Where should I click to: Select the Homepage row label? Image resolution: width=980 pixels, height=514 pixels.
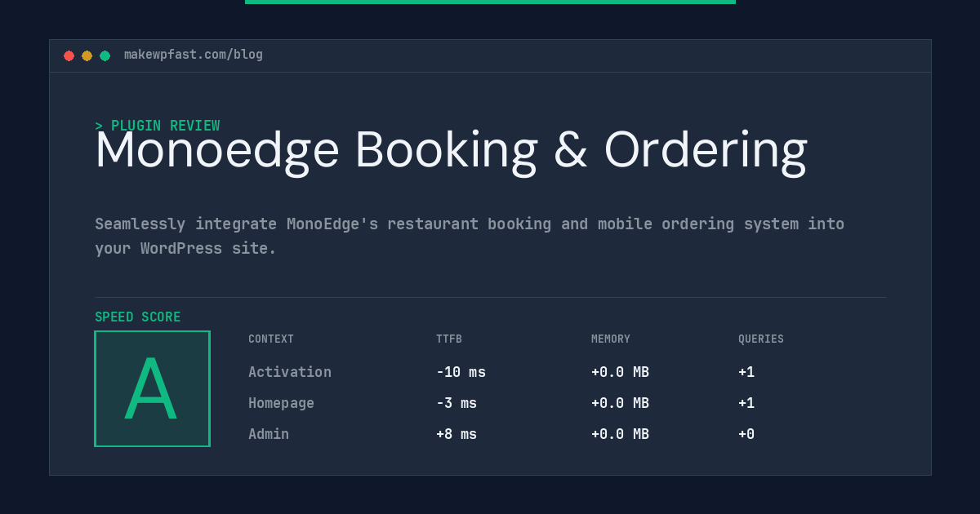(x=281, y=403)
